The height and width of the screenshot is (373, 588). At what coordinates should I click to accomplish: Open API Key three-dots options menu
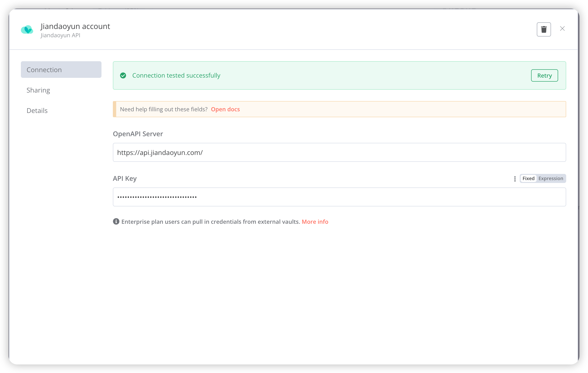[x=515, y=179]
